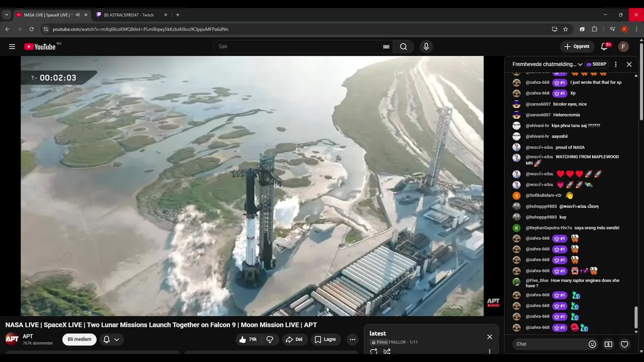Open the emoji picker in chat

592,344
